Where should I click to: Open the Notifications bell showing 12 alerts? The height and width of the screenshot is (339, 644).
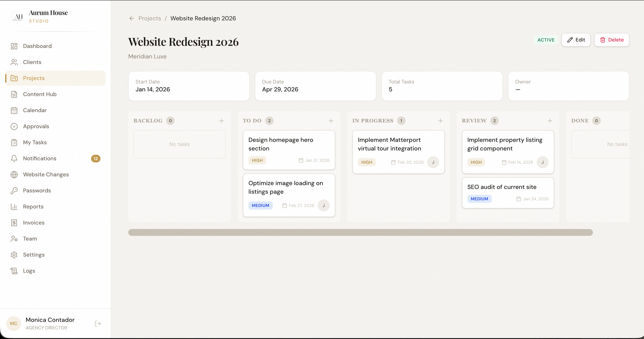tap(14, 158)
